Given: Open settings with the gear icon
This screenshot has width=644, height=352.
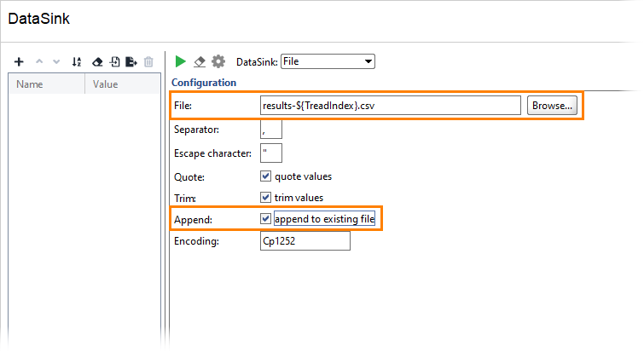Looking at the screenshot, I should (x=218, y=61).
